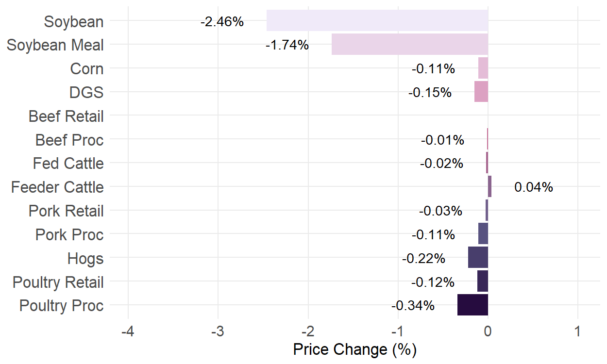The image size is (607, 364).
Task: Click the -4 tick on the x-axis
Action: [128, 331]
